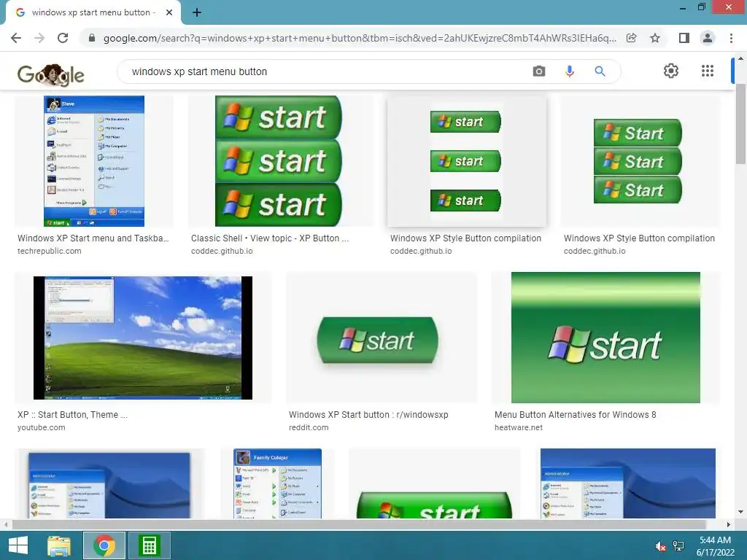This screenshot has height=560, width=747.
Task: Open the network status tray icon
Action: (678, 546)
